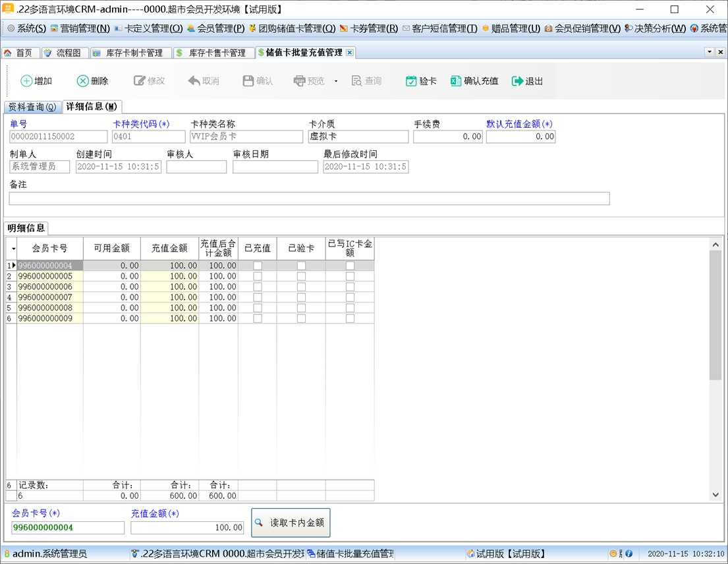Click the 首页 home tab icon

point(8,53)
